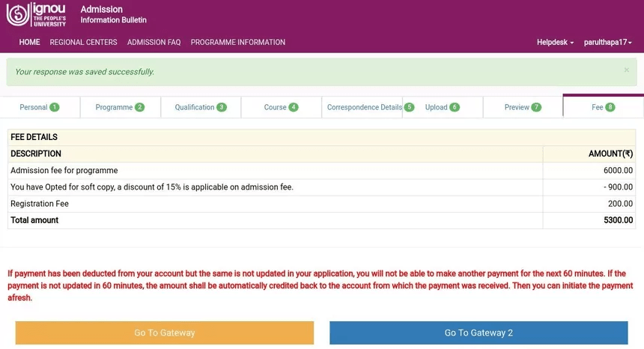Click the - 900.00 discount amount
This screenshot has height=349, width=644.
(x=618, y=186)
